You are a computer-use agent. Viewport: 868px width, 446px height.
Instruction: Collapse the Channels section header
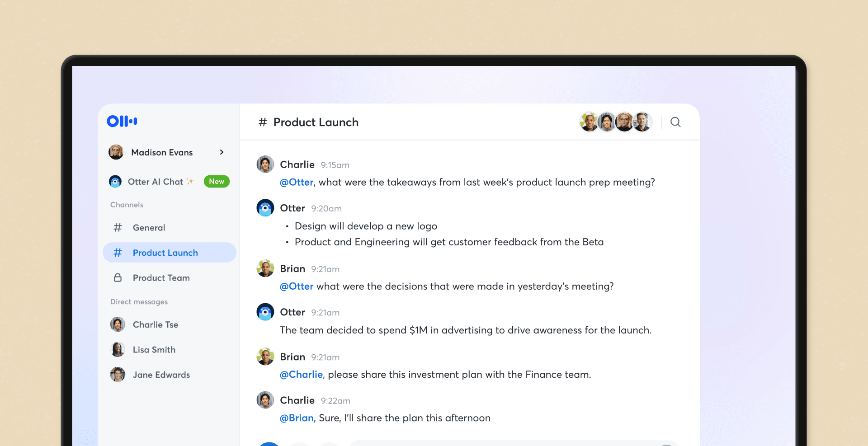(127, 204)
